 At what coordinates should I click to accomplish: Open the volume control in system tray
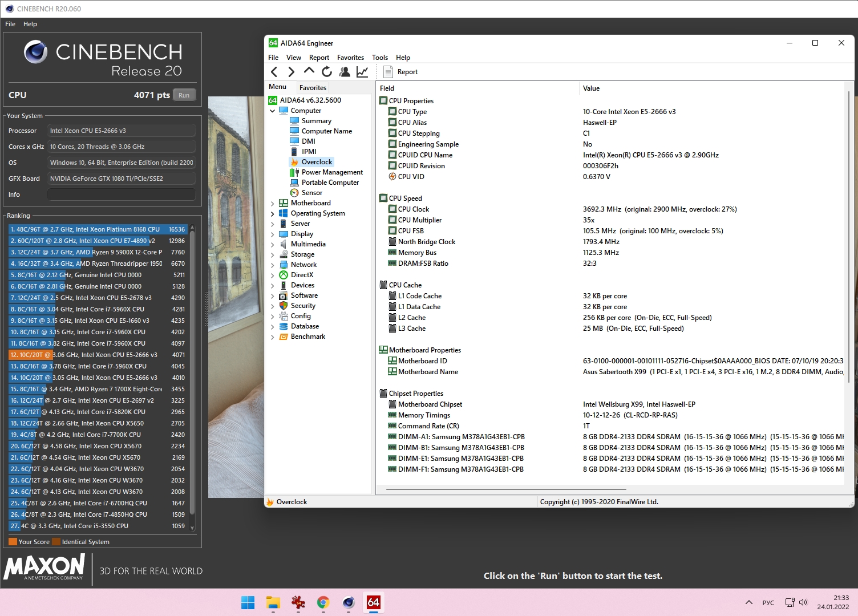[803, 602]
